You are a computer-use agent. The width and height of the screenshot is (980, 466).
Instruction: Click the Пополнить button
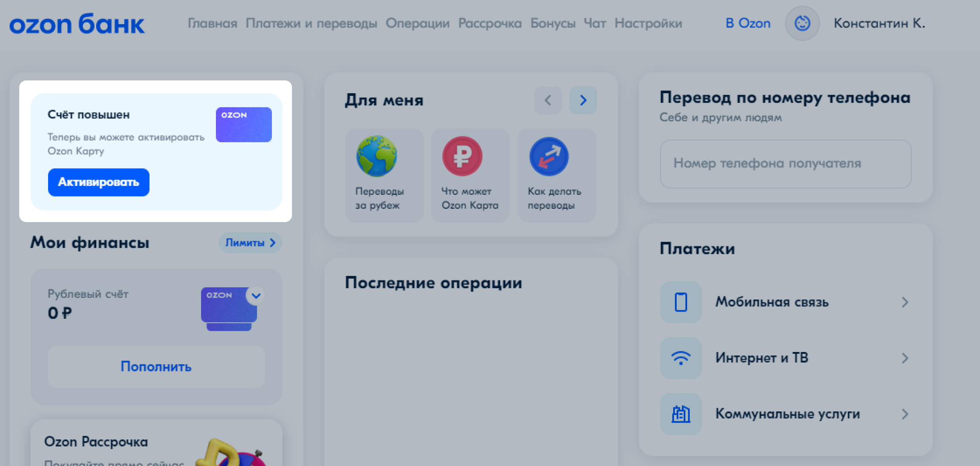tap(156, 366)
